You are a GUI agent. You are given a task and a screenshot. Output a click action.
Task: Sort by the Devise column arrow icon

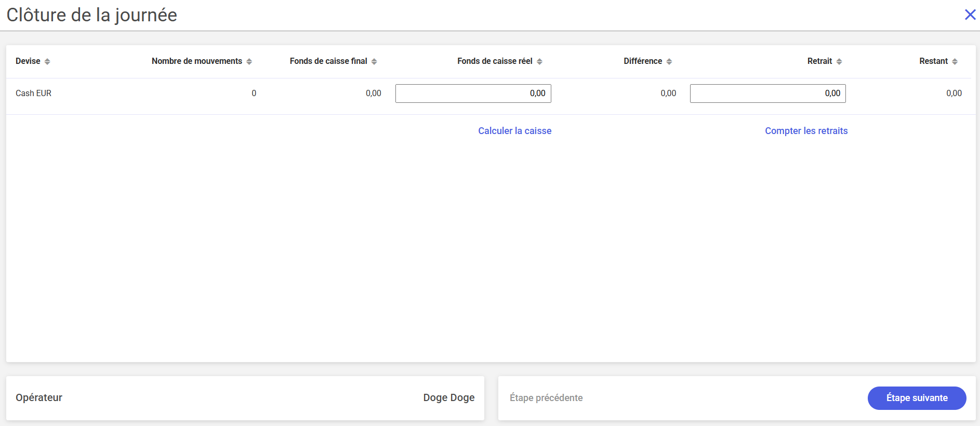[47, 61]
